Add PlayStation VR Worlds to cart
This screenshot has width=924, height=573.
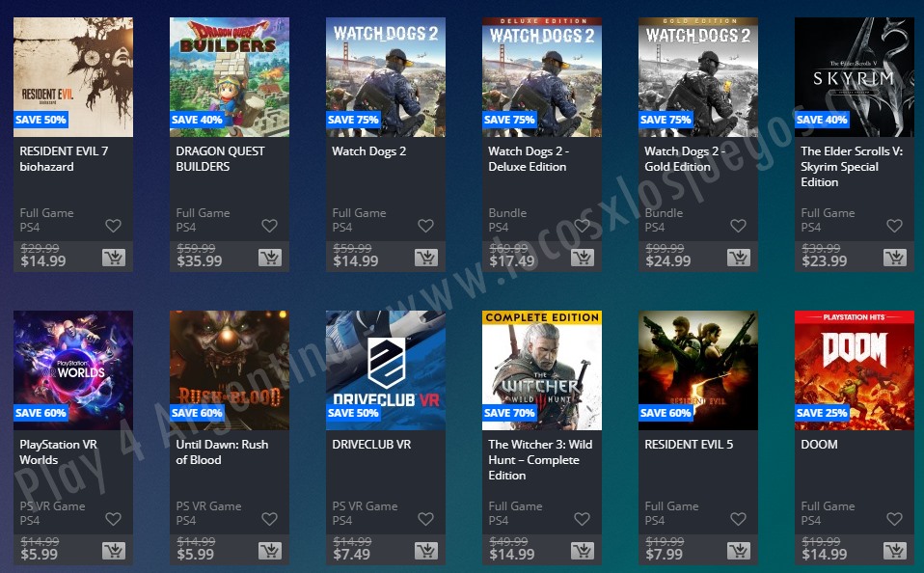114,551
